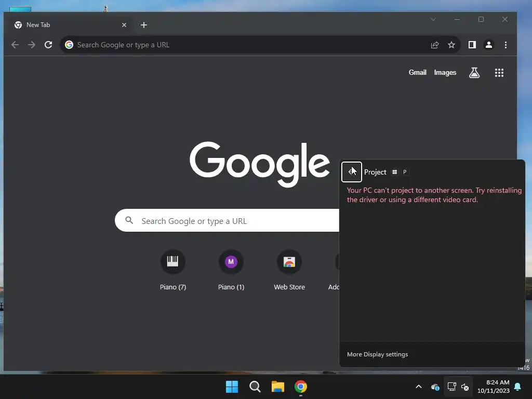The height and width of the screenshot is (399, 532).
Task: Open Piano (7) shortcut
Action: click(172, 270)
